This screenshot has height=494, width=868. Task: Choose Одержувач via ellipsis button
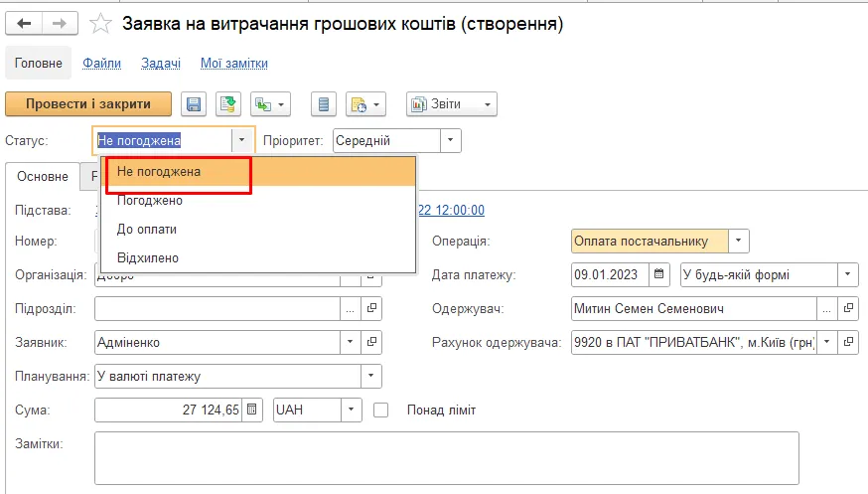[826, 308]
